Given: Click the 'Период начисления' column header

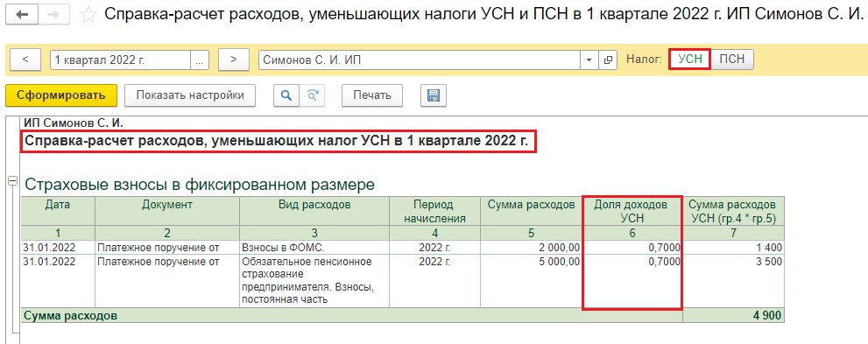Looking at the screenshot, I should coord(435,211).
